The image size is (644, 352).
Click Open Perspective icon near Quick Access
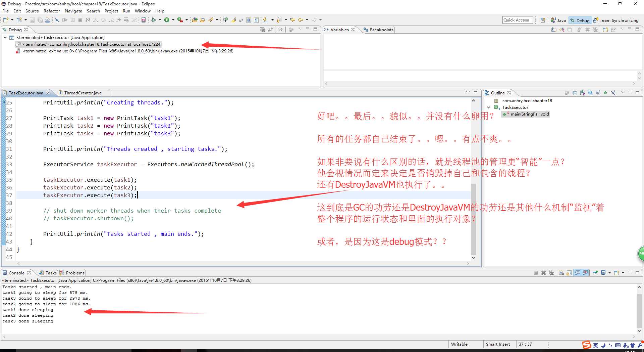[543, 20]
